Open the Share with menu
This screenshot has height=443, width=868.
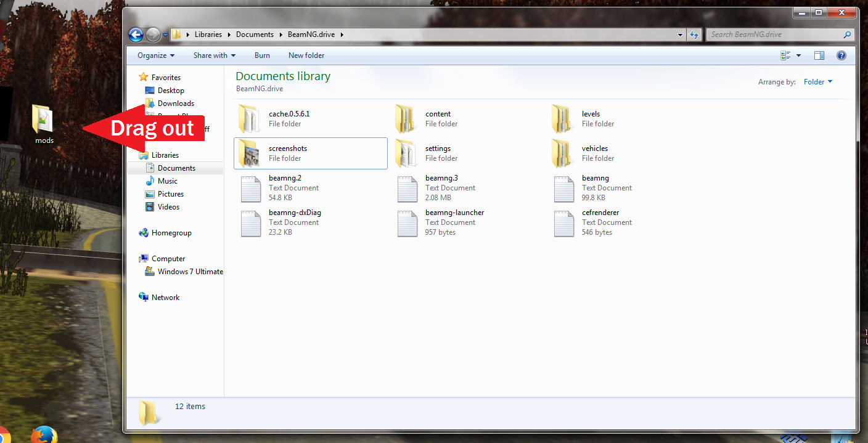coord(215,55)
